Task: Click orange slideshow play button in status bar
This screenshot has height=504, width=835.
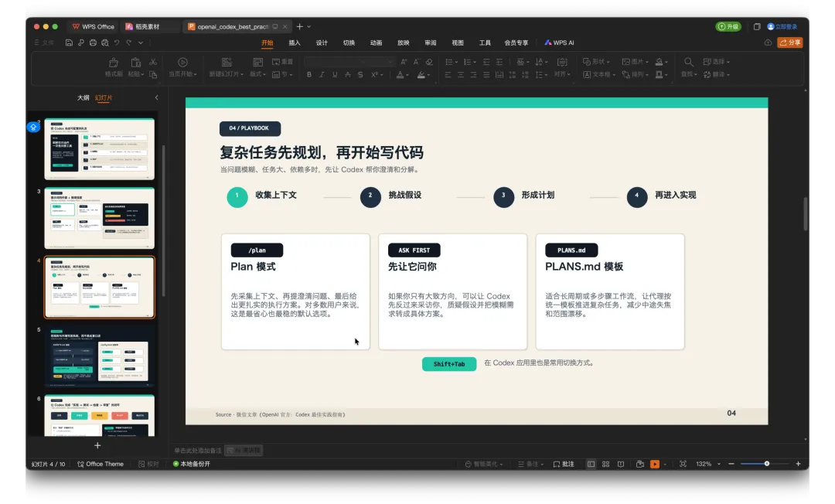Action: [655, 464]
